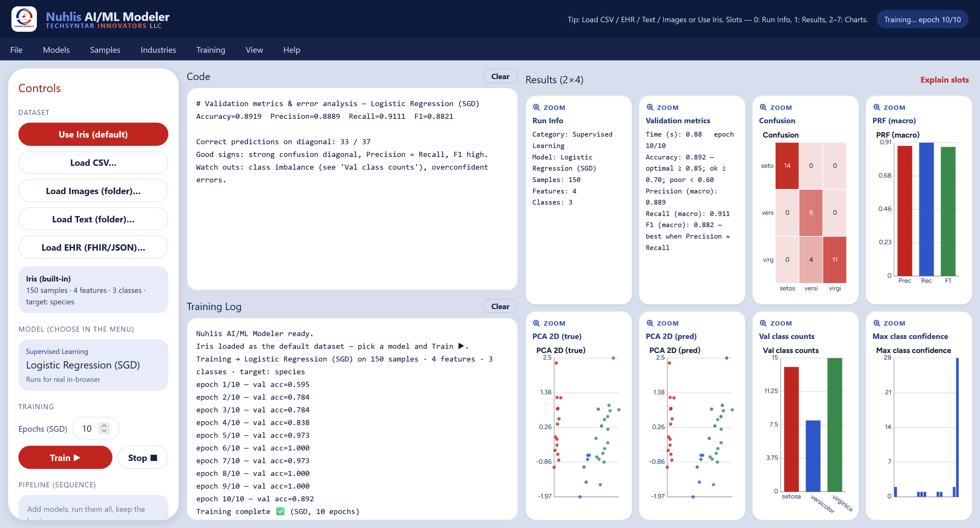Open the Samples menu
Image resolution: width=980 pixels, height=528 pixels.
pyautogui.click(x=105, y=50)
